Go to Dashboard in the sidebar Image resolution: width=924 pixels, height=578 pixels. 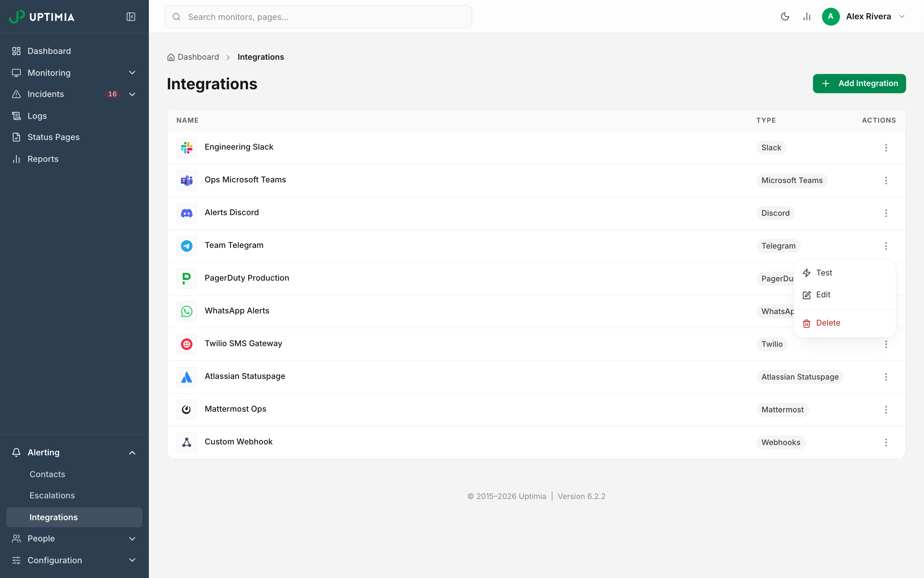(x=74, y=51)
